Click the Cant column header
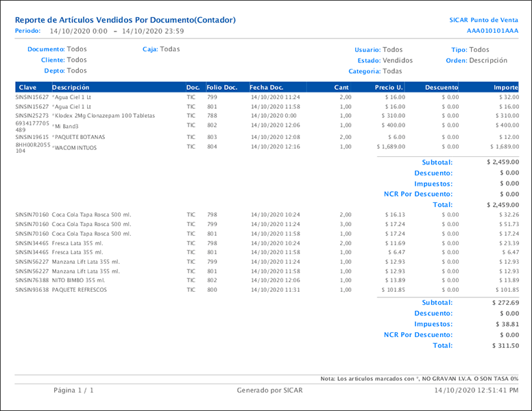The image size is (532, 411). (x=341, y=88)
